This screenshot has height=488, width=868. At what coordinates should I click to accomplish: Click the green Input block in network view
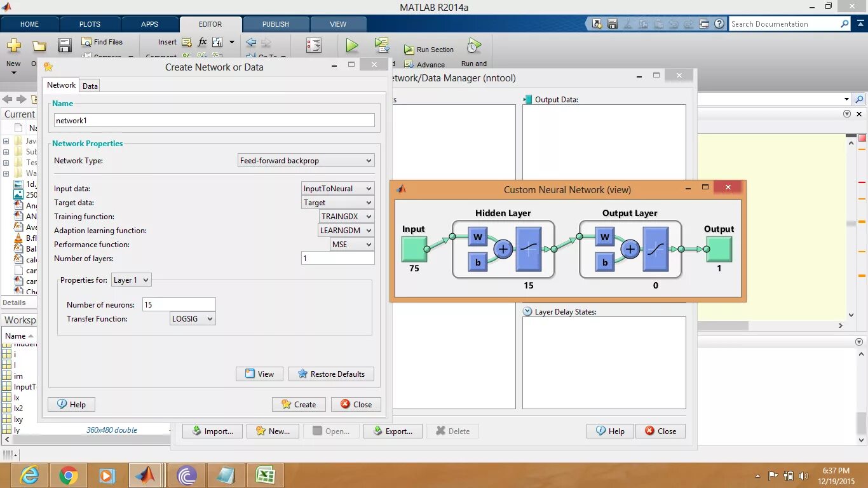click(x=414, y=249)
